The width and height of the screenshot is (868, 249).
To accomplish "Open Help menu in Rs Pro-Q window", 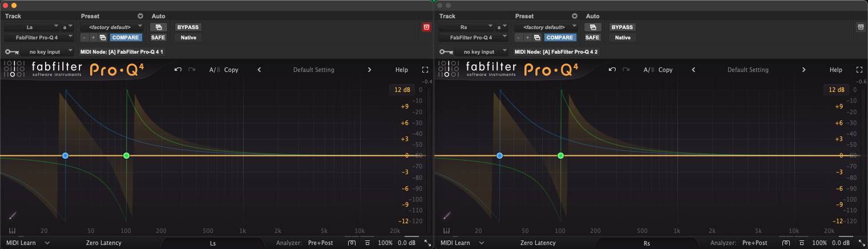I will 836,70.
